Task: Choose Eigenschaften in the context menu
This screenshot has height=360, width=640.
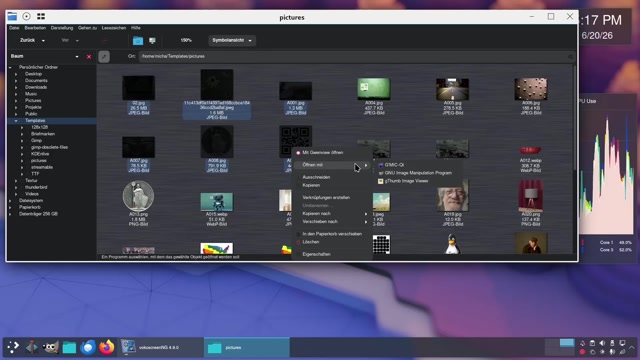Action: click(316, 254)
